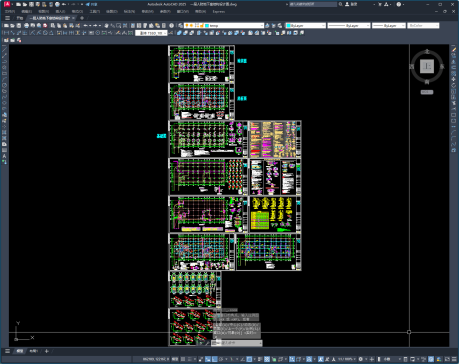The width and height of the screenshot is (459, 364).
Task: Expand Quick Access toolbar customize arrow
Action: (82, 4)
